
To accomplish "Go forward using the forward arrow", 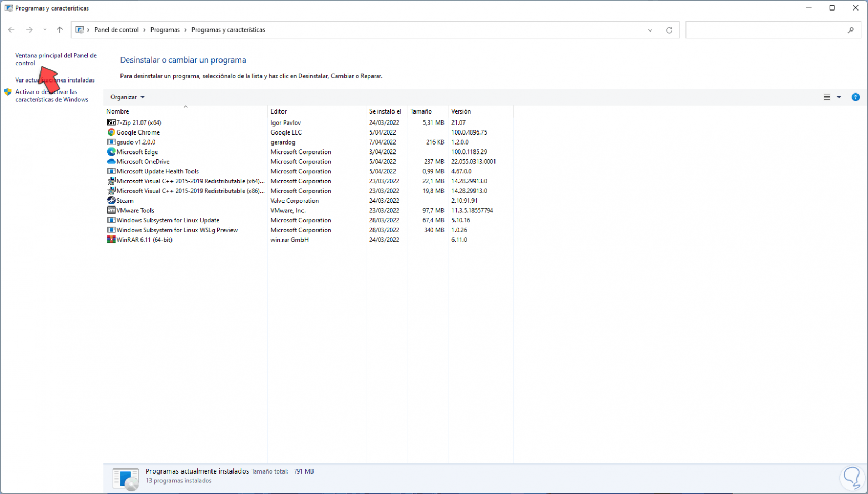I will tap(29, 30).
